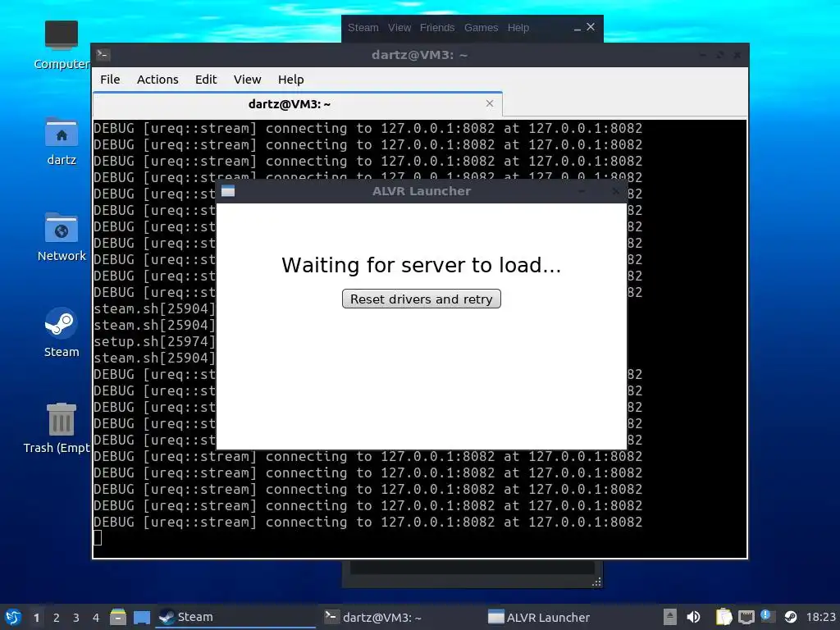Open the terminal Help menu
Screen dimensions: 840x630
click(291, 80)
